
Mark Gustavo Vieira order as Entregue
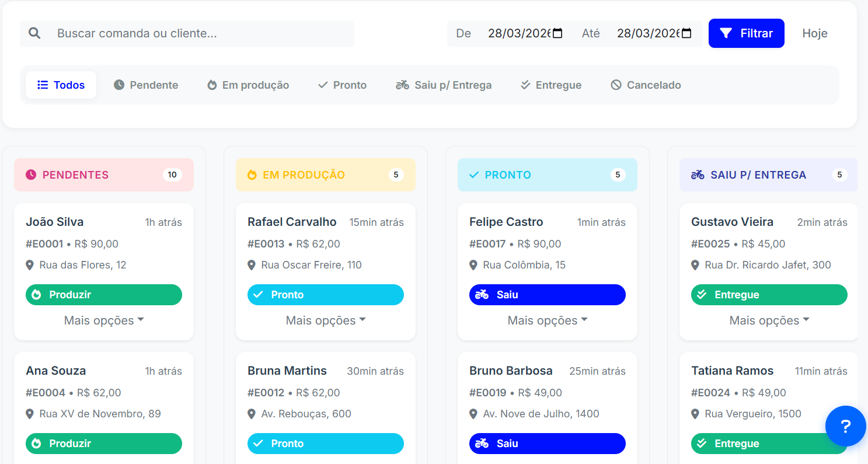769,295
